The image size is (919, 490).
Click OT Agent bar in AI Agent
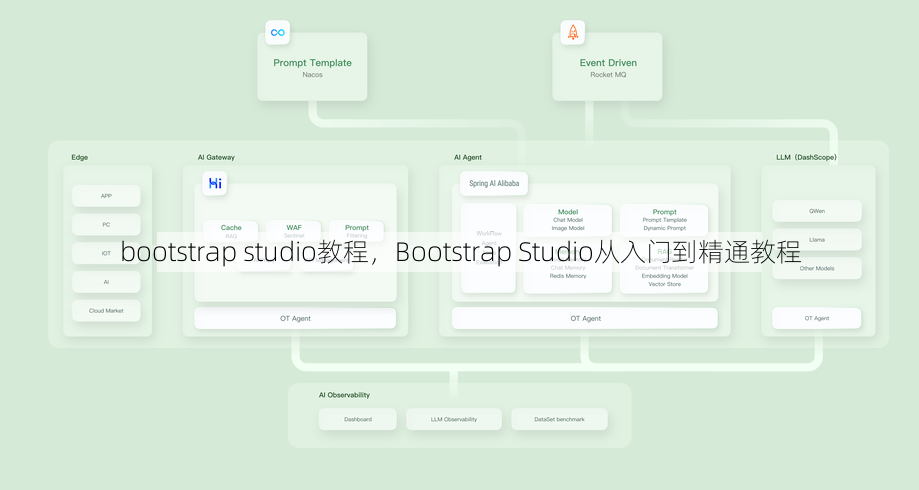pos(585,318)
